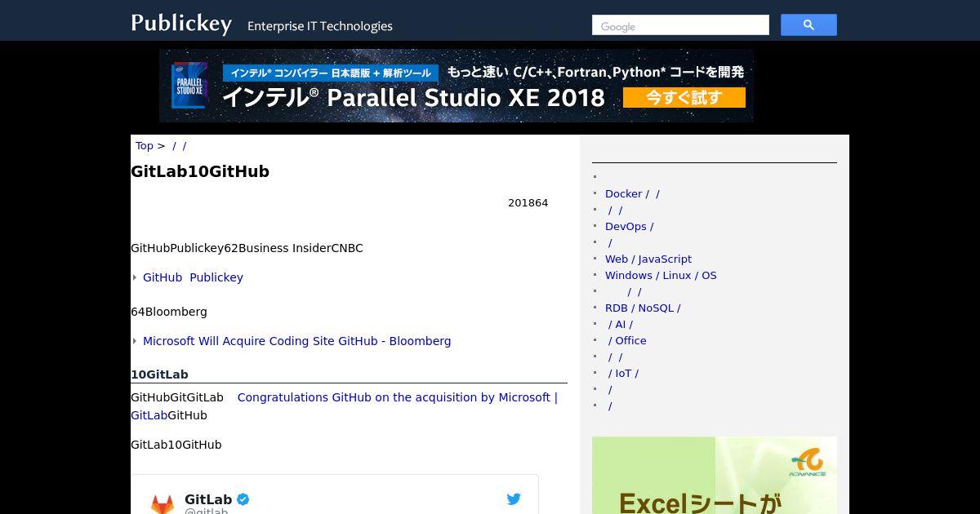This screenshot has width=980, height=514.
Task: Open the Web / JavaScript category link
Action: coord(648,259)
